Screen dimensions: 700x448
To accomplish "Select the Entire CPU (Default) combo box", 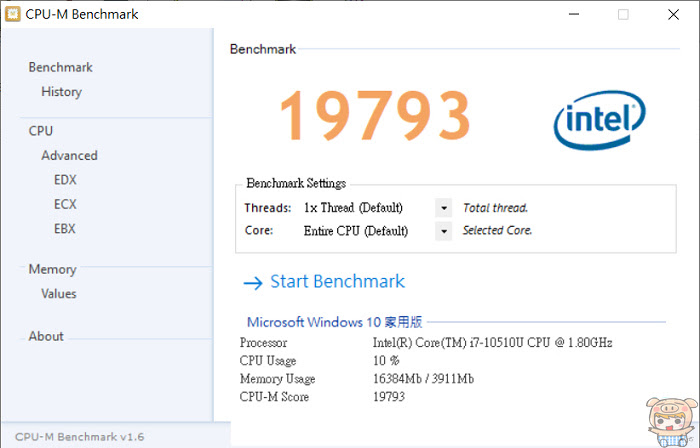I will 377,231.
